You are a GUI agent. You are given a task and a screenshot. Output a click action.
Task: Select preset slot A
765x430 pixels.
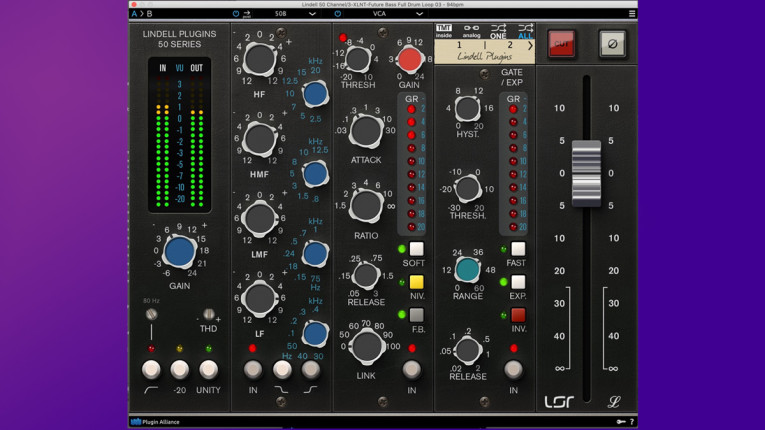pos(134,14)
